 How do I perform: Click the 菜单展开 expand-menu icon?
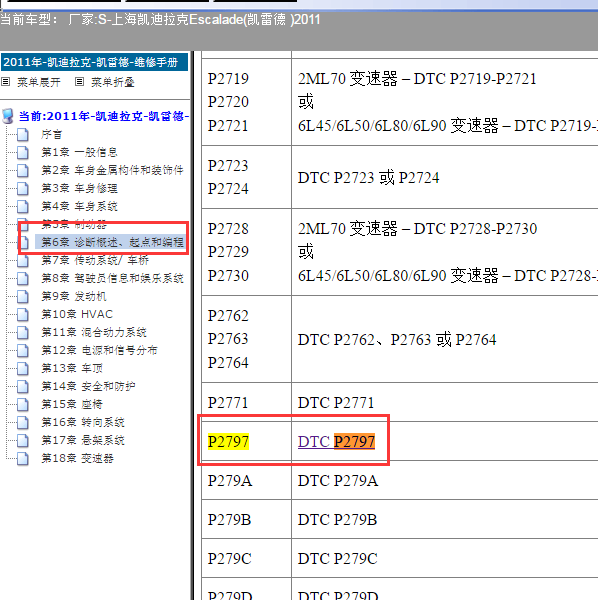[x=5, y=82]
